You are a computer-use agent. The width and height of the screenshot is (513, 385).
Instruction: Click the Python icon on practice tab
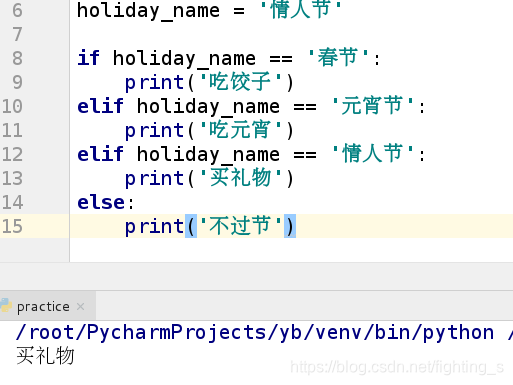click(x=6, y=306)
